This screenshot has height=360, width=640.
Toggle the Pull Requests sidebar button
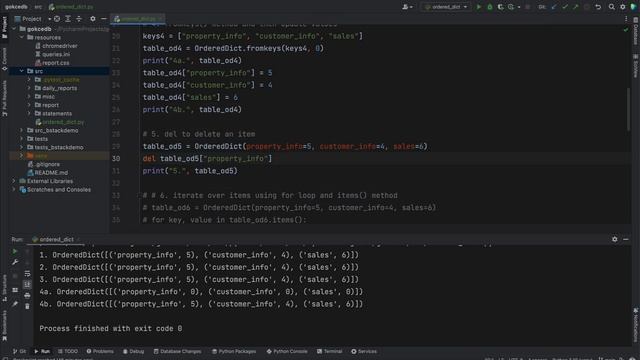point(4,98)
